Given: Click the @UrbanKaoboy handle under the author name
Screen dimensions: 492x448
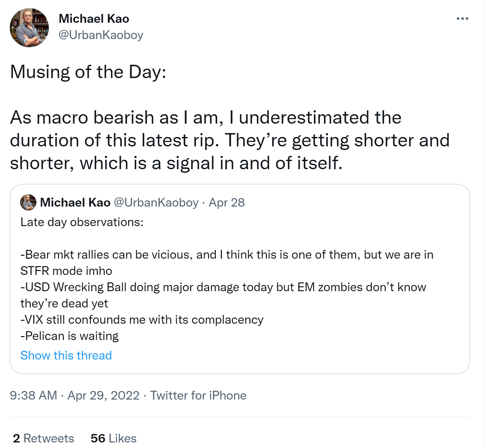Looking at the screenshot, I should (x=101, y=35).
